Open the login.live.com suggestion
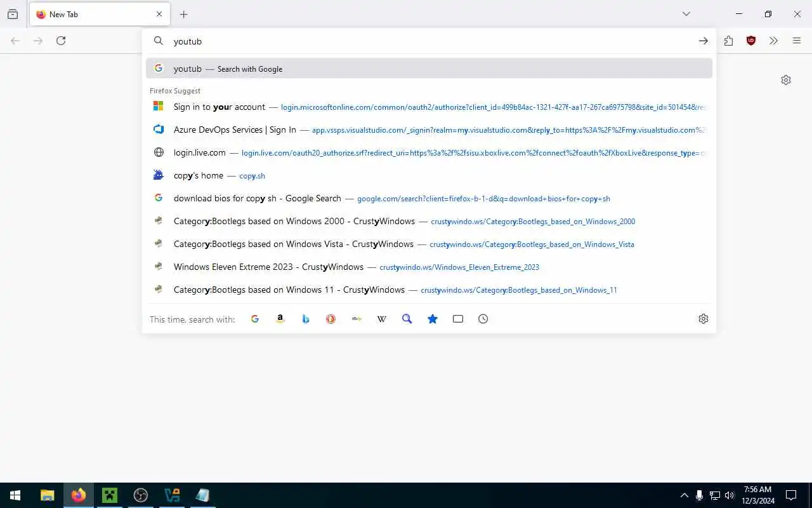Image resolution: width=812 pixels, height=508 pixels. click(429, 152)
